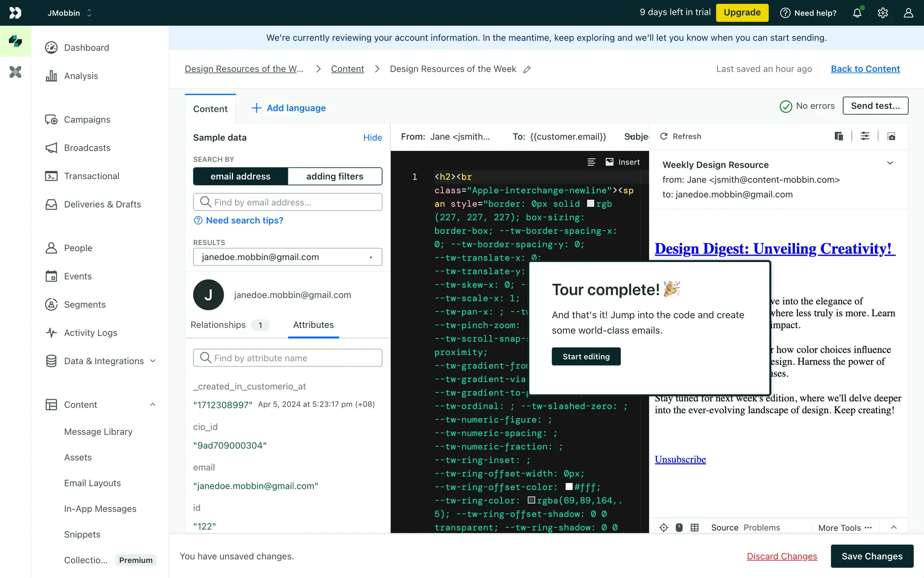Screen dimensions: 924x578
Task: Open preview settings sliders icon
Action: [865, 136]
